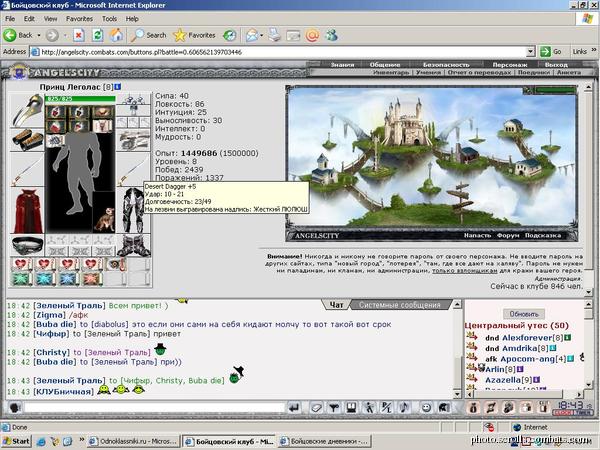Click the helmet equipment slot

coord(27,111)
